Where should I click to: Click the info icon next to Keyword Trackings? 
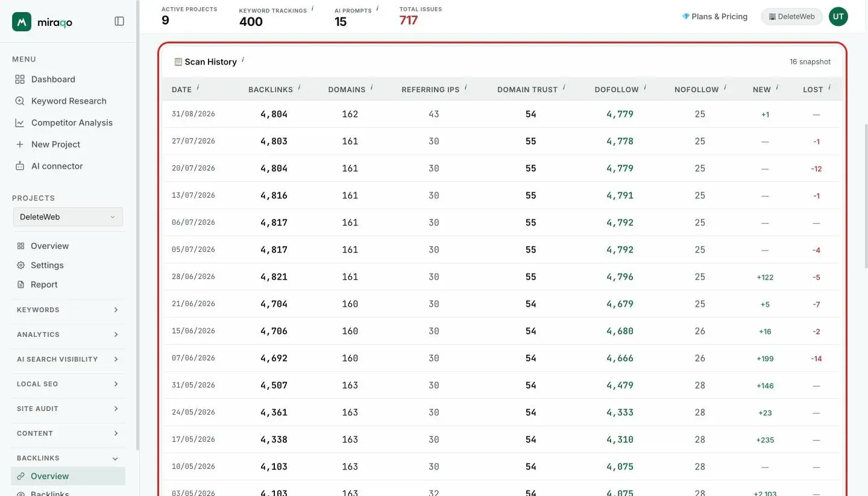point(312,8)
